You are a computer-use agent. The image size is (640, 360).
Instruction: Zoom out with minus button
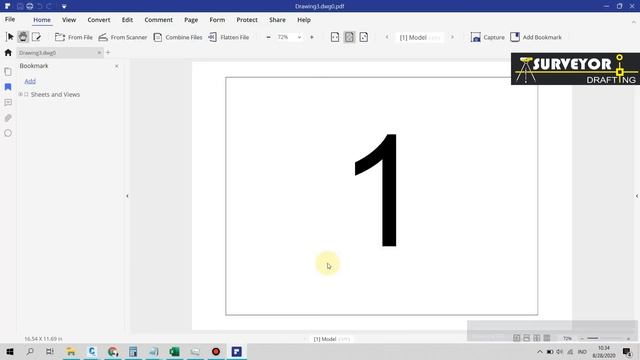[x=268, y=37]
